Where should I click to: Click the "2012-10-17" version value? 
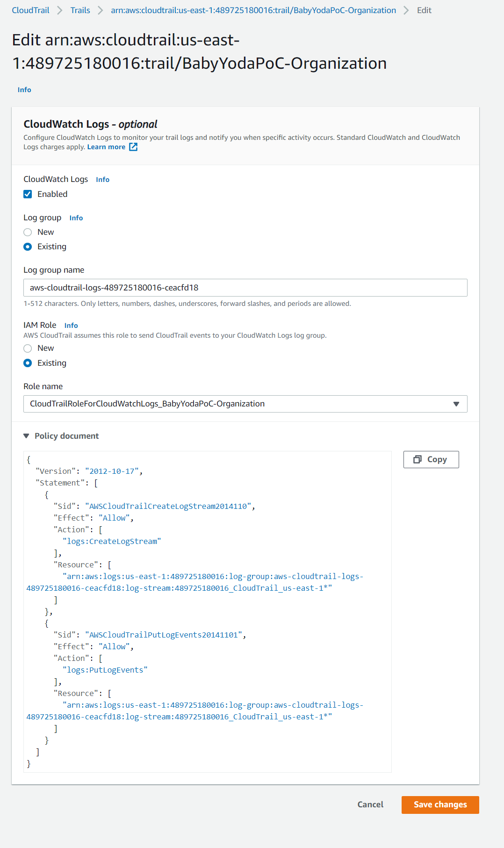[112, 471]
